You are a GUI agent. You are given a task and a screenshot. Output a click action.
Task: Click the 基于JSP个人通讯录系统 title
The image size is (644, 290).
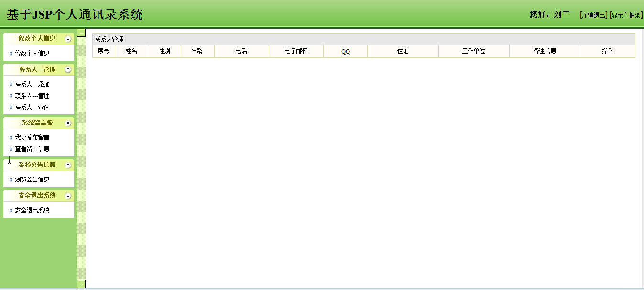[x=75, y=15]
